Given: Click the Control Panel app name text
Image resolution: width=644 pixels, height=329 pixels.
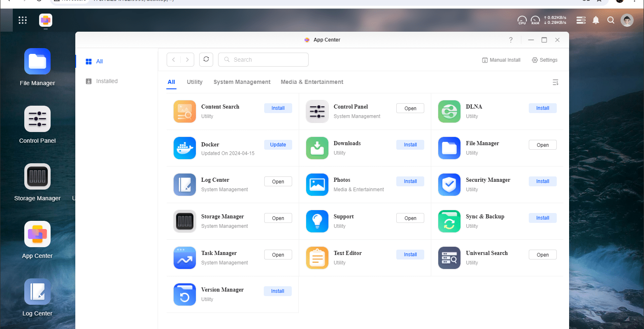Looking at the screenshot, I should point(351,107).
